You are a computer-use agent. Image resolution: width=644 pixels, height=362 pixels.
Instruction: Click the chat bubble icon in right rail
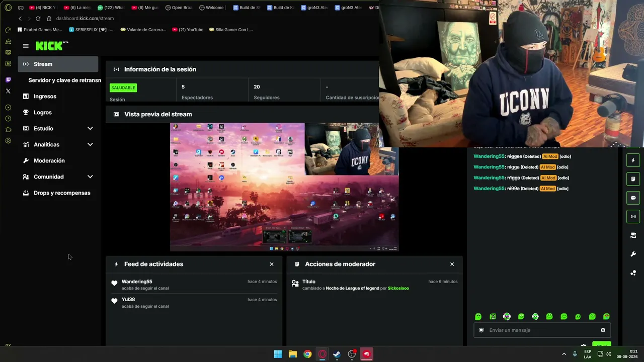tap(633, 198)
